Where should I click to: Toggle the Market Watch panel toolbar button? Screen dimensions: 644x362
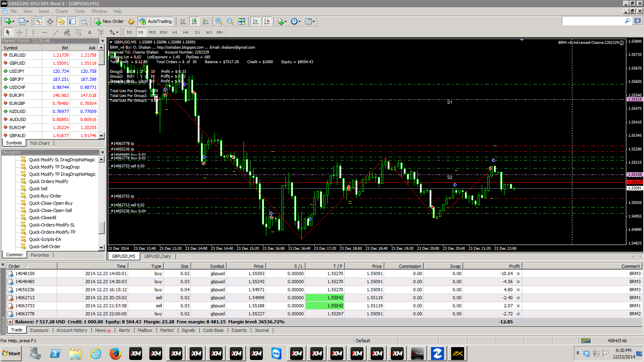point(39,21)
